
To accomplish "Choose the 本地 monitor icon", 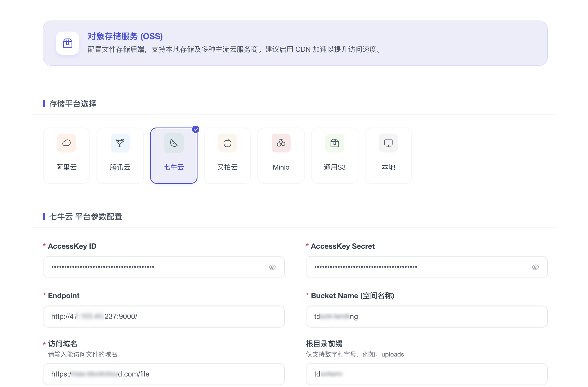I will (x=388, y=143).
